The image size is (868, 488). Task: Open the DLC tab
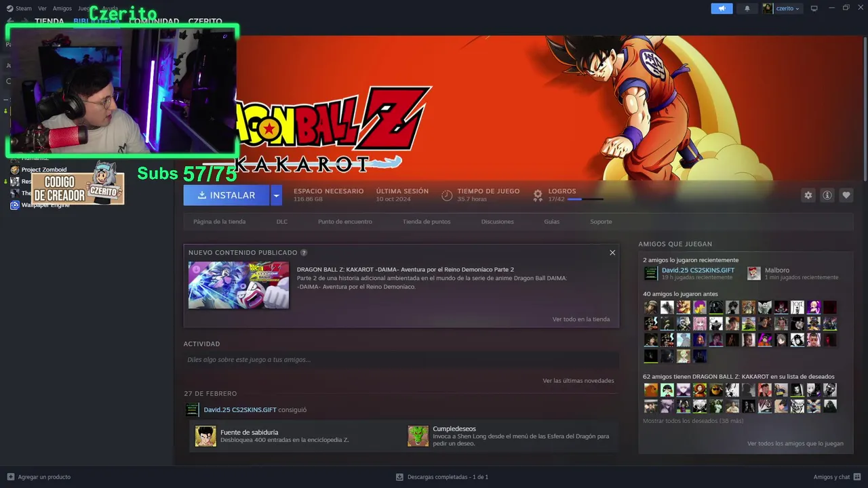pos(282,222)
